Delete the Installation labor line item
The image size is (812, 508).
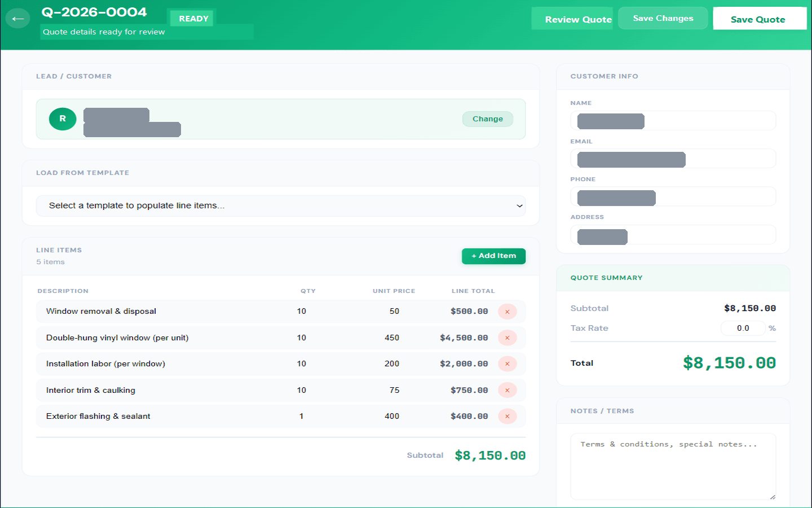click(x=507, y=364)
